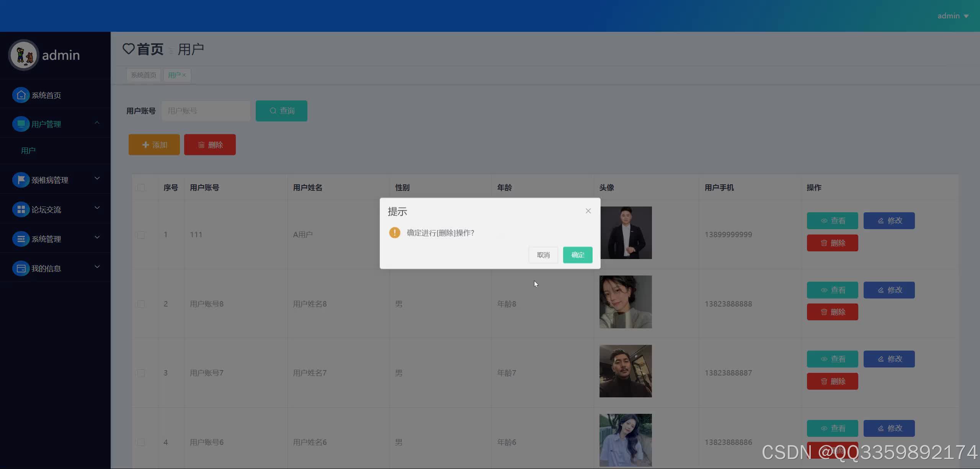980x469 pixels.
Task: Collapse the 用户管理 menu chevron
Action: click(97, 123)
